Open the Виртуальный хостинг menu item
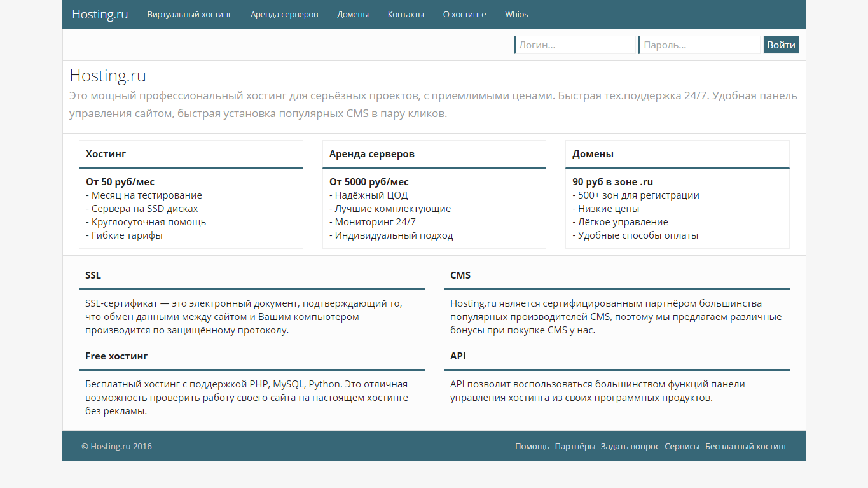The image size is (868, 488). coord(189,14)
